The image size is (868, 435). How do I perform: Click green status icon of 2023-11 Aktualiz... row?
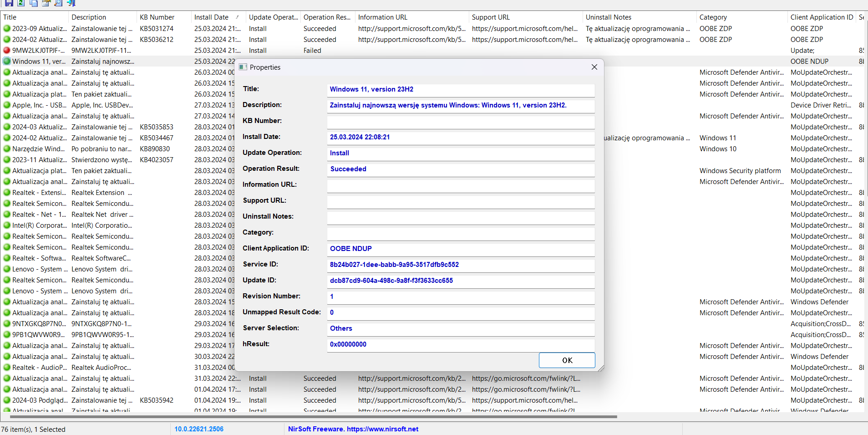[x=7, y=159]
